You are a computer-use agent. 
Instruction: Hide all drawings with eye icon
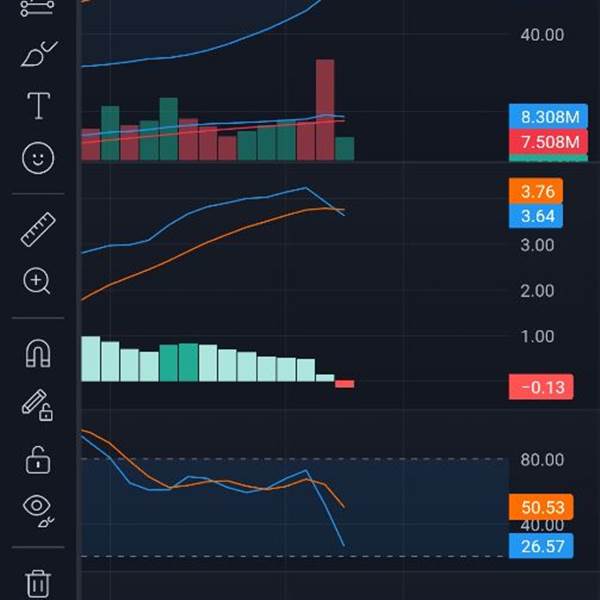pos(38,511)
